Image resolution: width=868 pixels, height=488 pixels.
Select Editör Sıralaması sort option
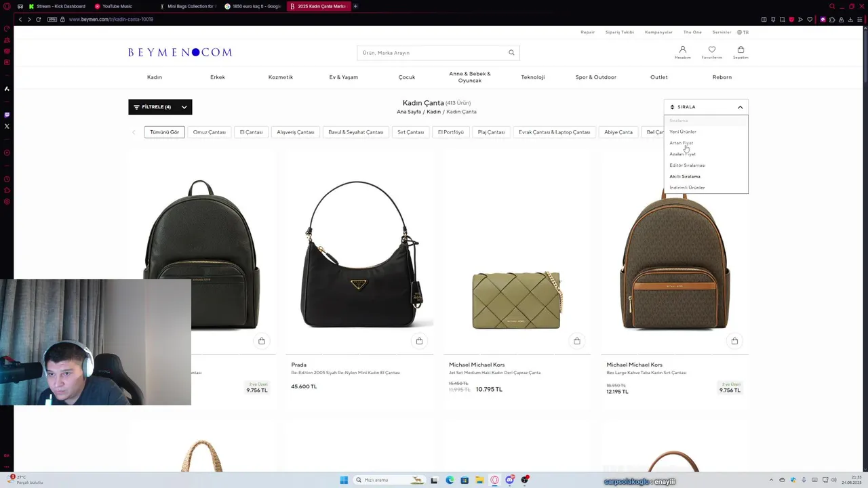coord(687,165)
